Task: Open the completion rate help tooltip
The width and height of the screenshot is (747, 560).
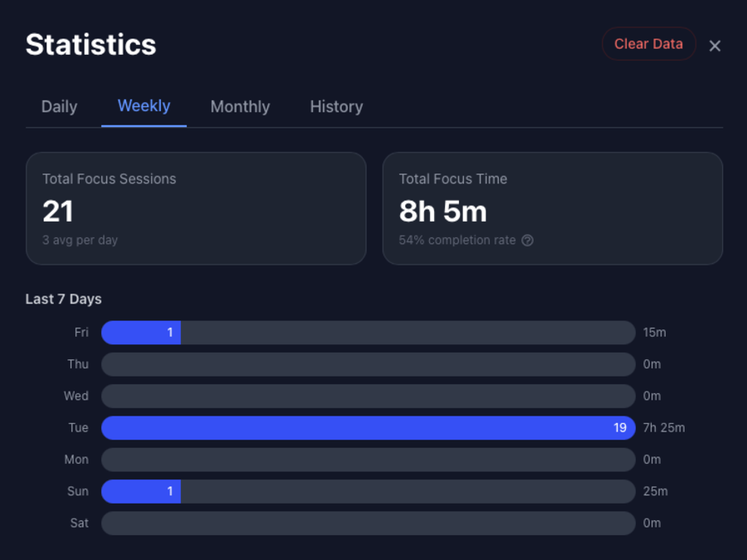Action: (x=529, y=241)
